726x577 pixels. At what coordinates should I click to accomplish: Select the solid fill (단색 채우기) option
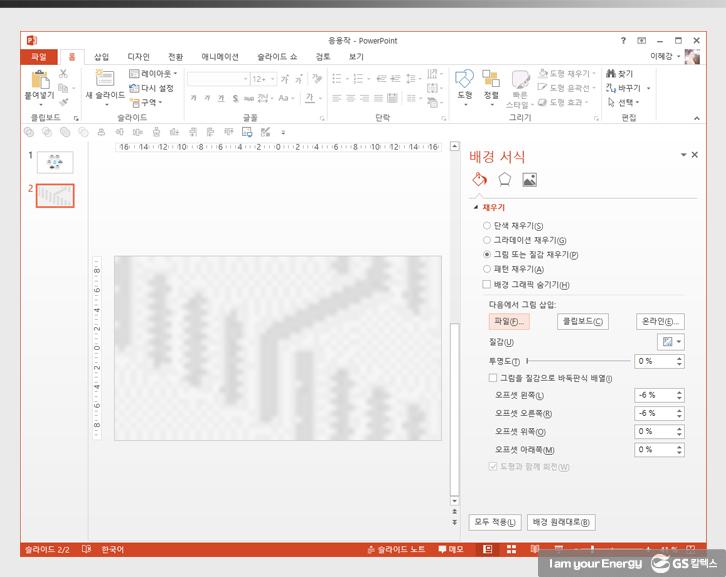487,227
